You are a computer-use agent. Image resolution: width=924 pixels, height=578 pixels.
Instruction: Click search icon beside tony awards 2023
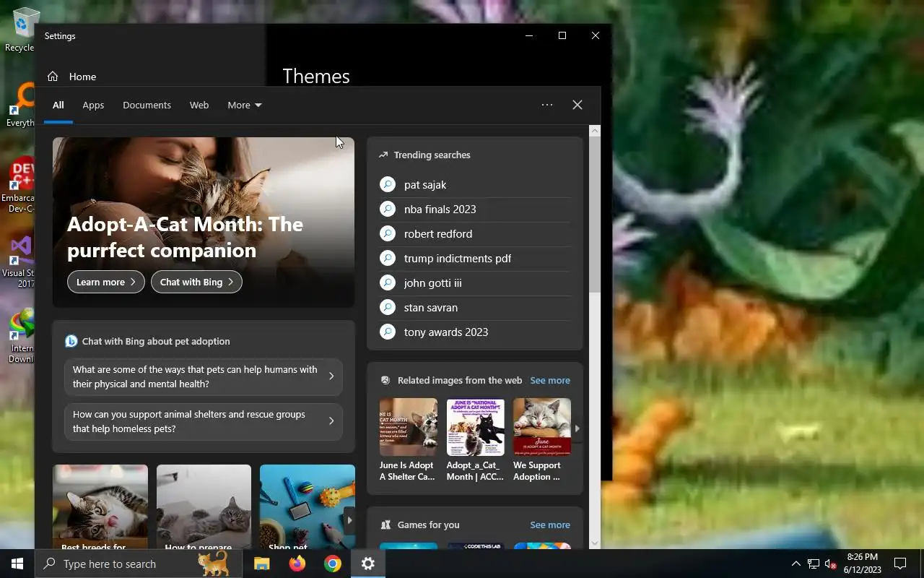tap(388, 332)
